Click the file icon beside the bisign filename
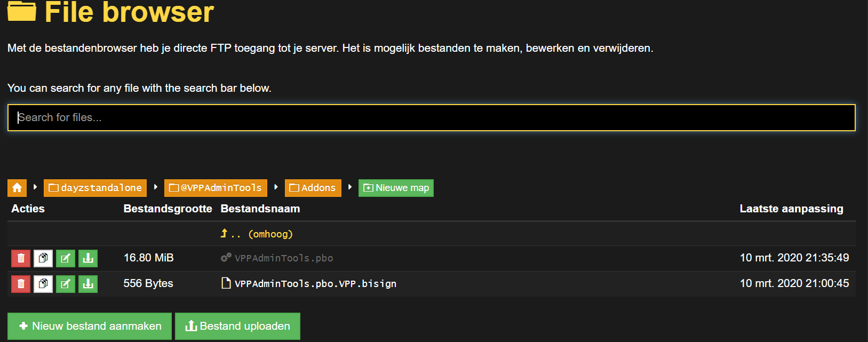This screenshot has height=342, width=868. (x=225, y=283)
